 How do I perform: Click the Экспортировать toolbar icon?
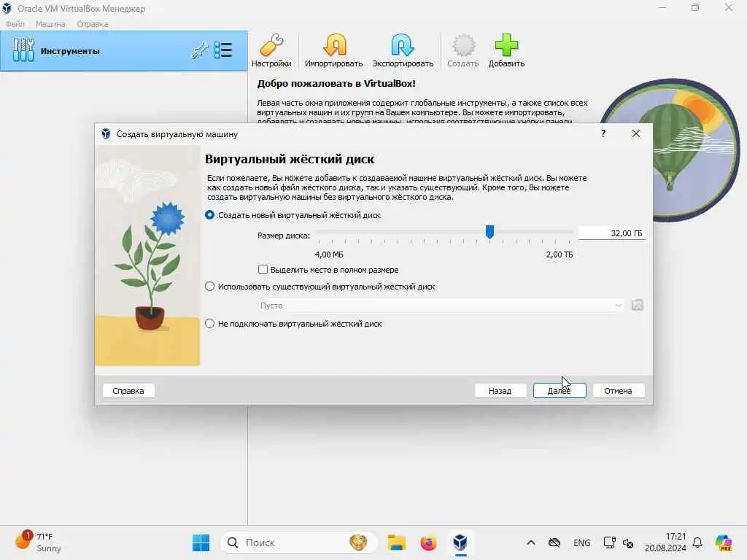coord(403,51)
